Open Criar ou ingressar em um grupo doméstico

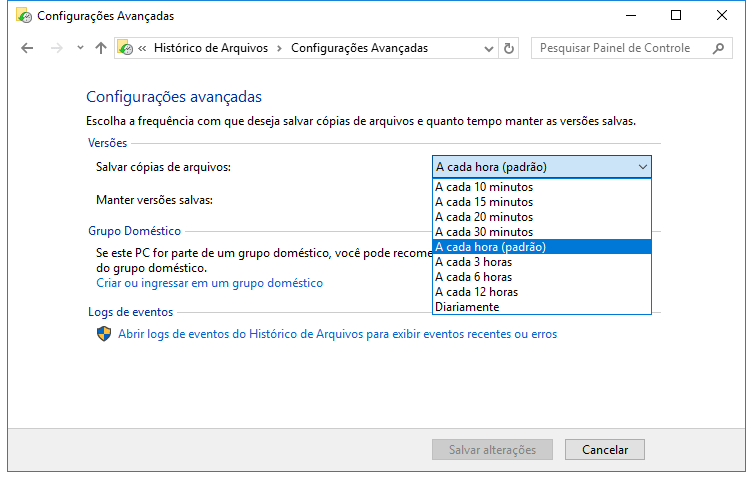pos(209,283)
